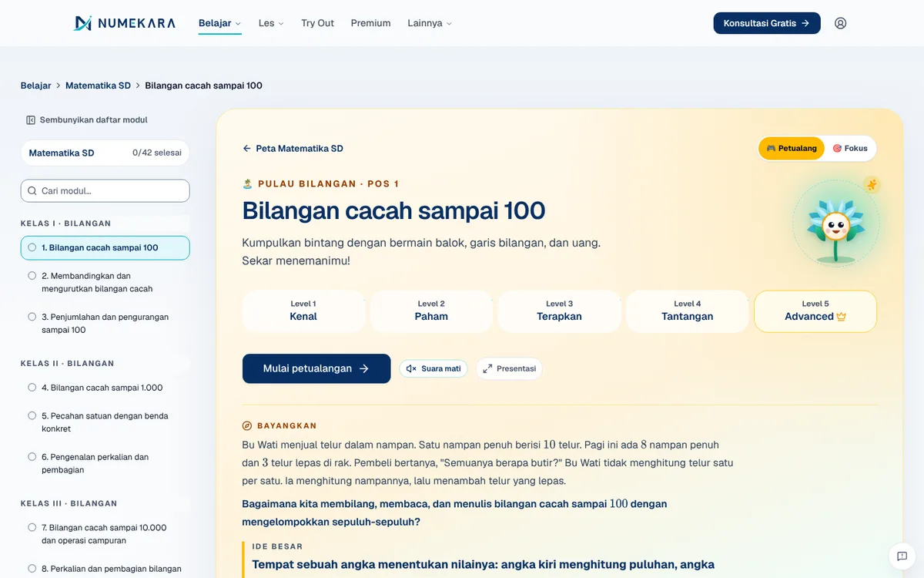Screen dimensions: 924x578
Task: Select Level 4 Tantangan tab
Action: tap(687, 311)
